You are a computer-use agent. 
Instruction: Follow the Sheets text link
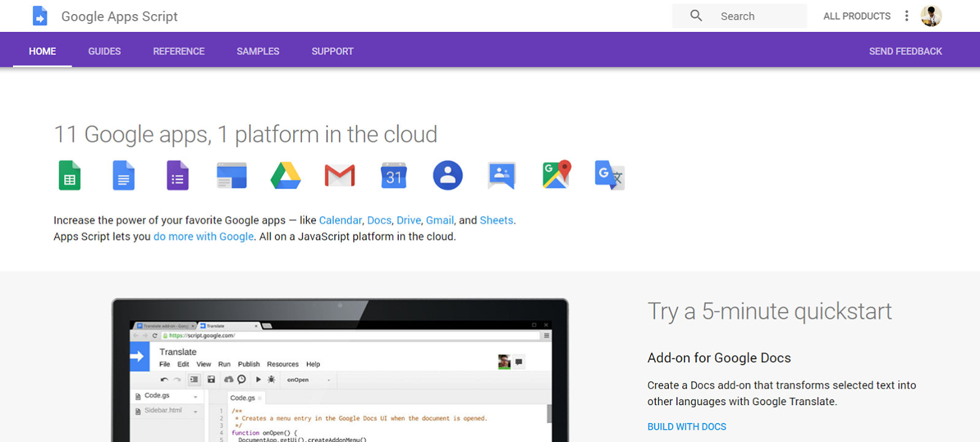(496, 220)
